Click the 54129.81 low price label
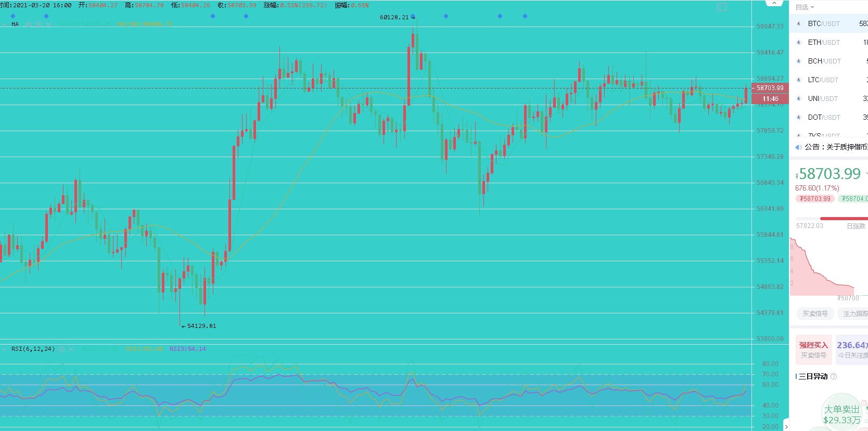The image size is (868, 431). [201, 326]
